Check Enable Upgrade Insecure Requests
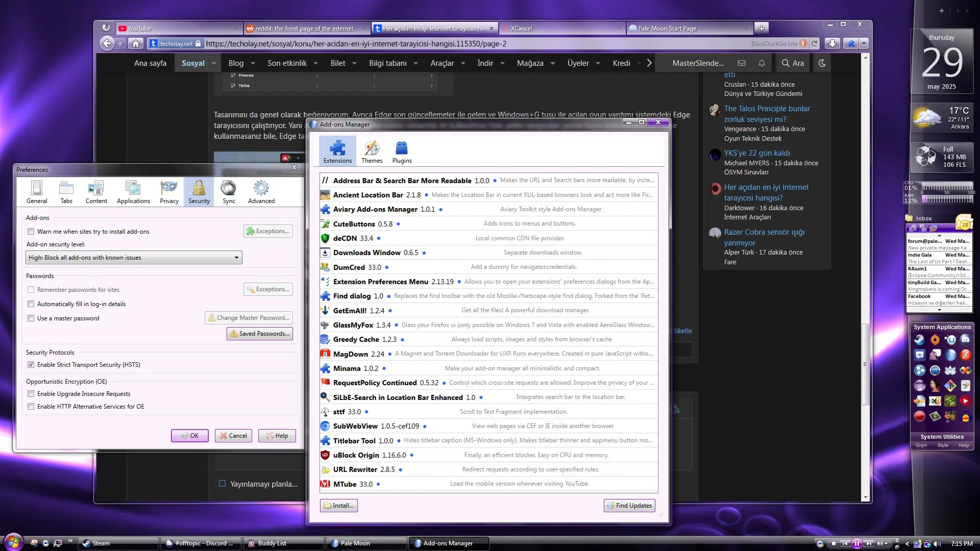Screen dimensions: 980x551 (x=31, y=394)
